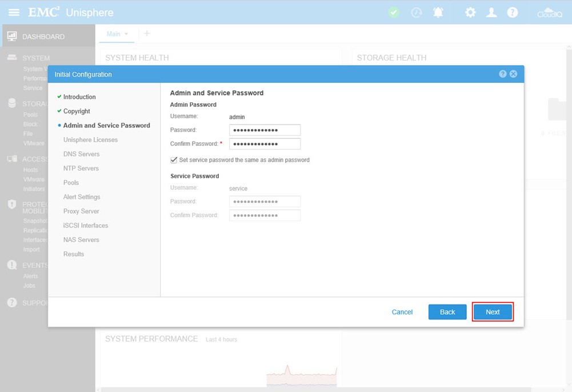Image resolution: width=572 pixels, height=392 pixels.
Task: Open Alerts under Events in sidebar
Action: pyautogui.click(x=30, y=276)
